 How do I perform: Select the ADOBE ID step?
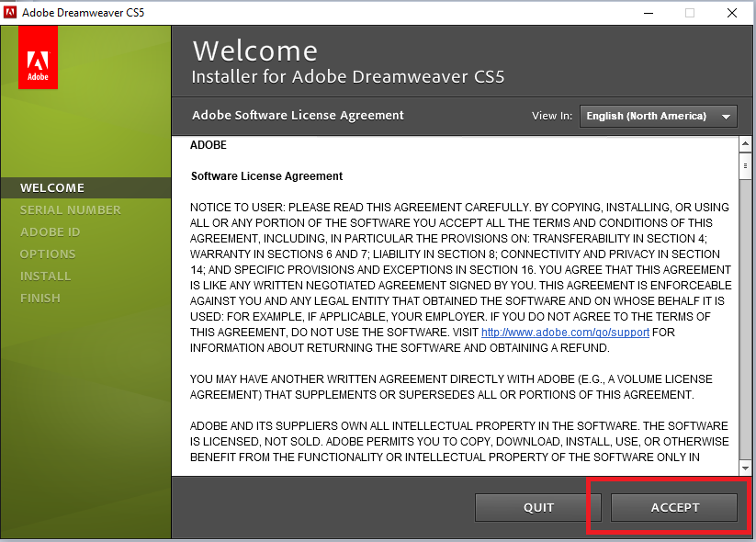tap(51, 231)
